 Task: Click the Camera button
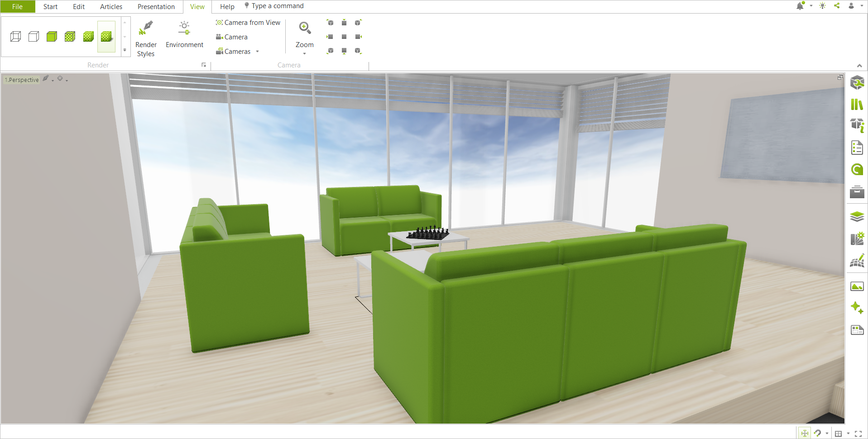click(x=232, y=37)
